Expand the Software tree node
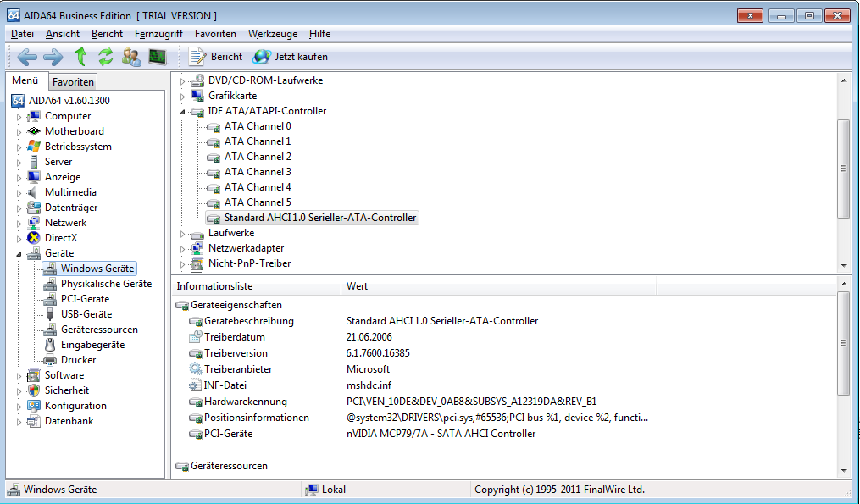This screenshot has height=504, width=860. point(19,376)
